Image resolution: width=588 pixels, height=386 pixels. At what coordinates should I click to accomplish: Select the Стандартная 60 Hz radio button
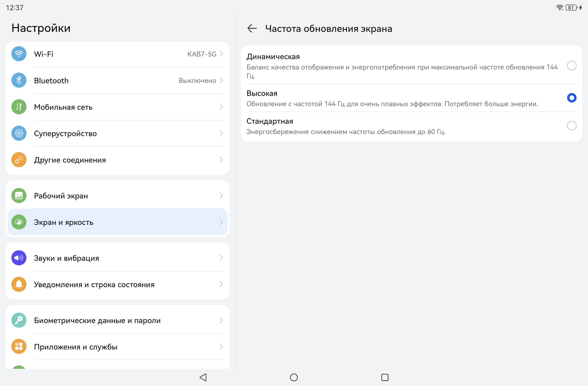click(x=571, y=126)
